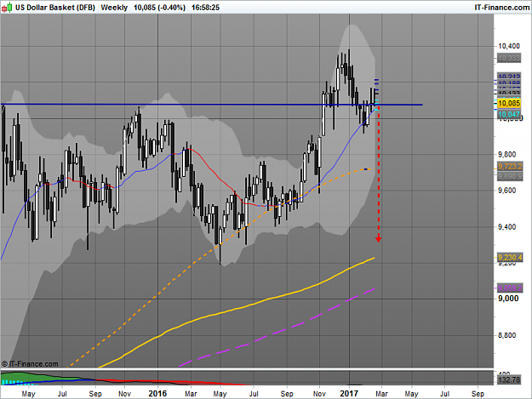Select the yellow 9,230.4 moving average tag
532x399 pixels.
[x=510, y=257]
